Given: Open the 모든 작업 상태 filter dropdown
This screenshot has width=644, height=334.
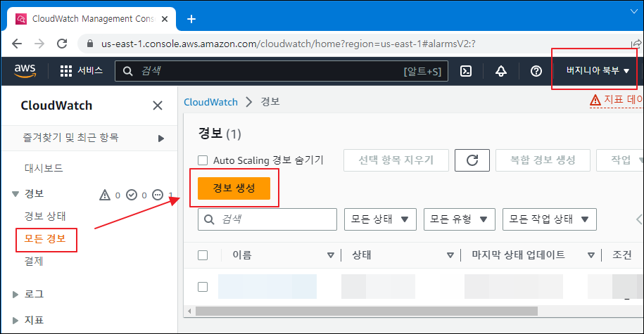Looking at the screenshot, I should [x=550, y=219].
